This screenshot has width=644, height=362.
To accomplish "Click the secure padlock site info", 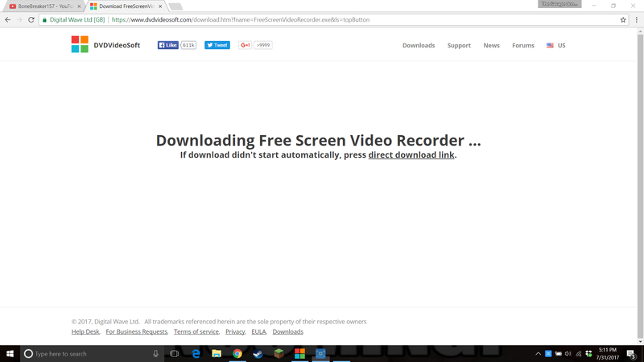I will tap(45, 19).
